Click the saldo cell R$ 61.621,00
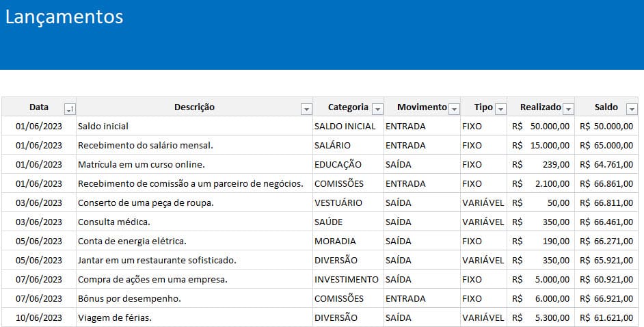644x327 pixels. [x=606, y=317]
